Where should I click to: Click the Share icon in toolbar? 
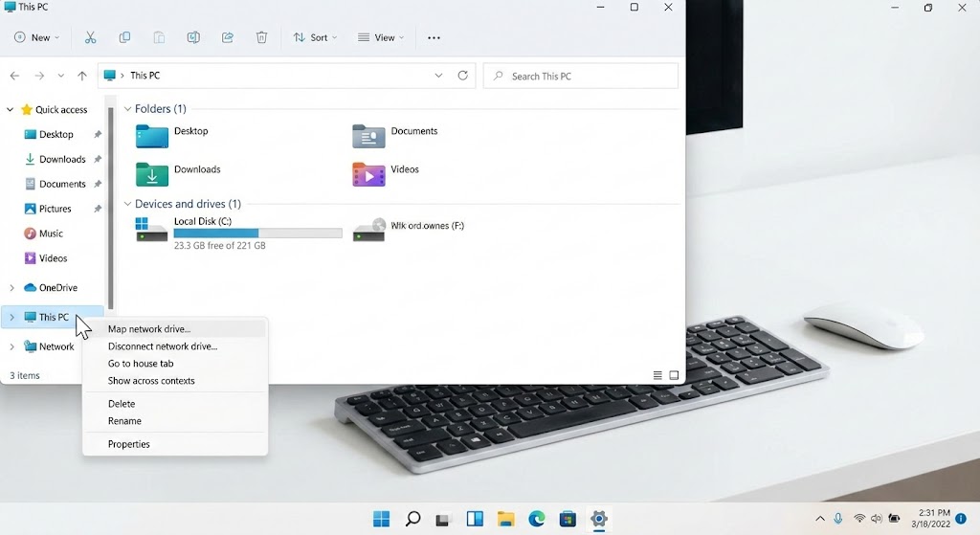tap(228, 37)
